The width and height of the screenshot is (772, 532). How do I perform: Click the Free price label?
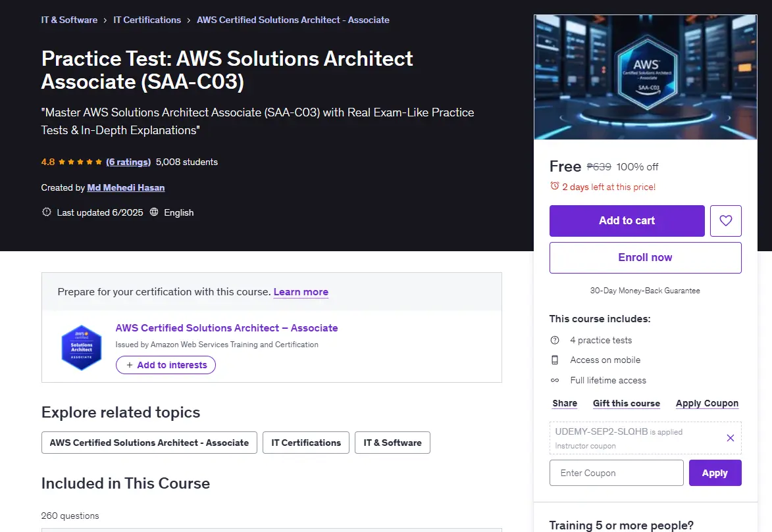pyautogui.click(x=565, y=166)
